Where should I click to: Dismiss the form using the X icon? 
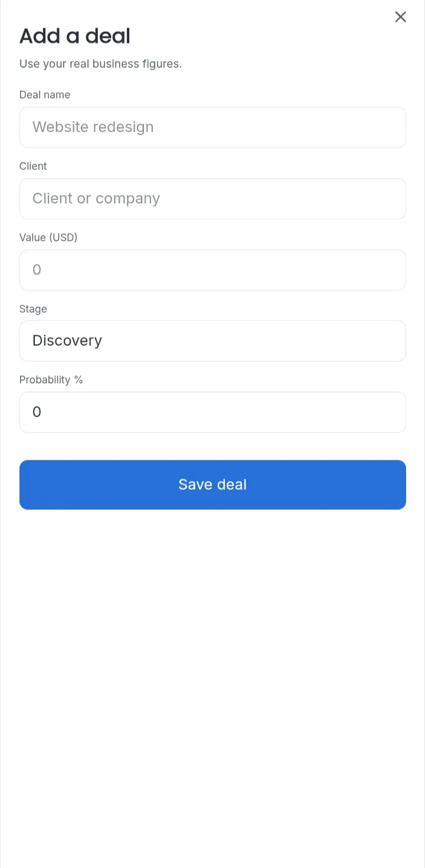[400, 17]
